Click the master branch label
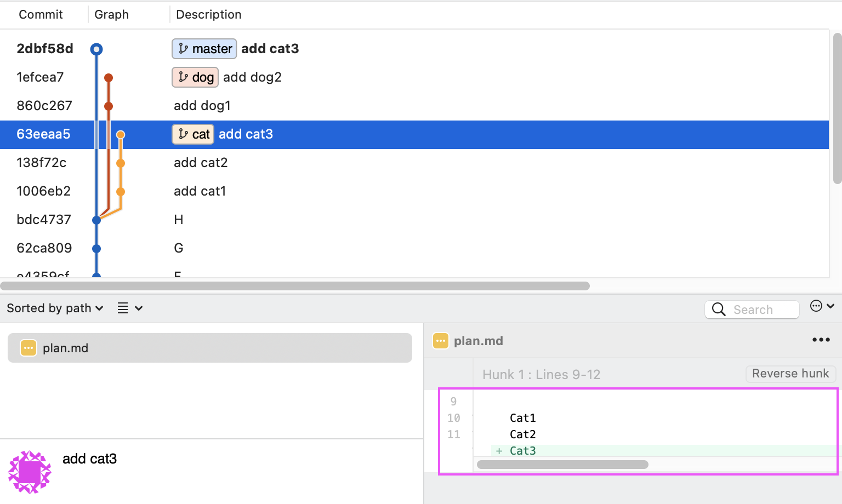Image resolution: width=842 pixels, height=504 pixels. click(x=204, y=49)
